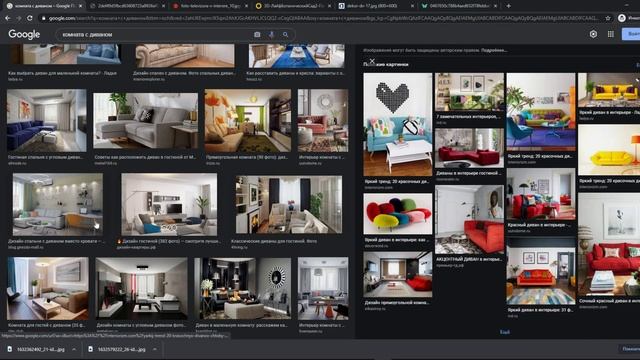Close the 'foto-televizora-v-interere' tab

247,6
